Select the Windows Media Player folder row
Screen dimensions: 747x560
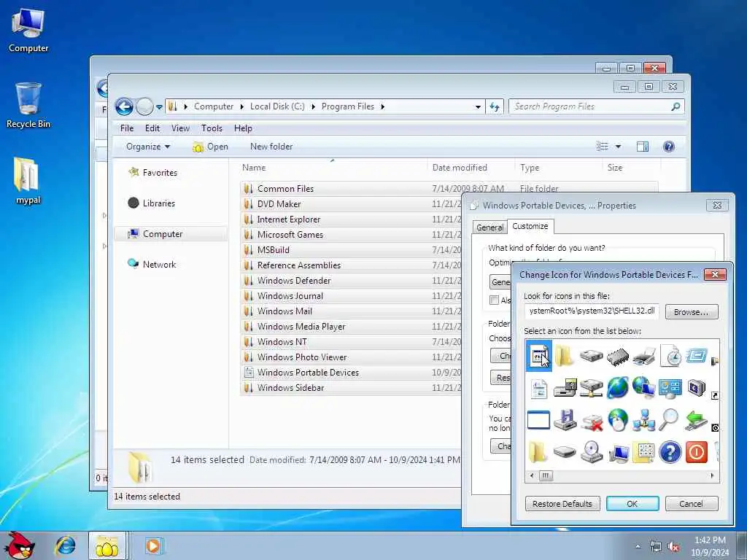[x=351, y=327]
